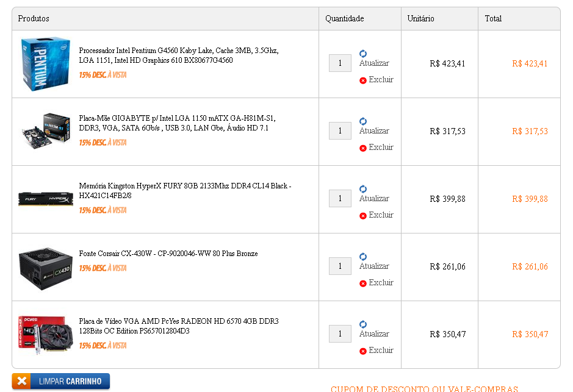This screenshot has width=573, height=392.
Task: Remove the GIGABYTE motherboard via red X icon
Action: click(x=363, y=148)
